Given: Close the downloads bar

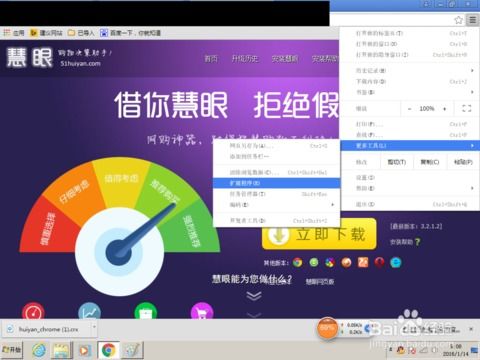Looking at the screenshot, I should coord(471,329).
